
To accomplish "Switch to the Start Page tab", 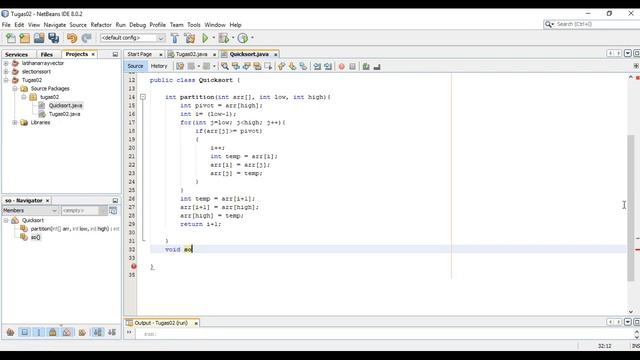I will tap(140, 54).
